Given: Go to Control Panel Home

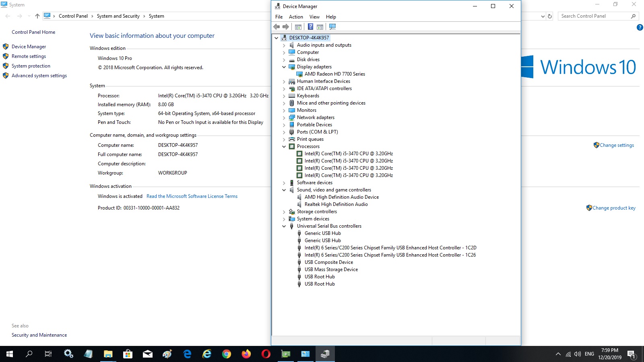Looking at the screenshot, I should tap(33, 32).
